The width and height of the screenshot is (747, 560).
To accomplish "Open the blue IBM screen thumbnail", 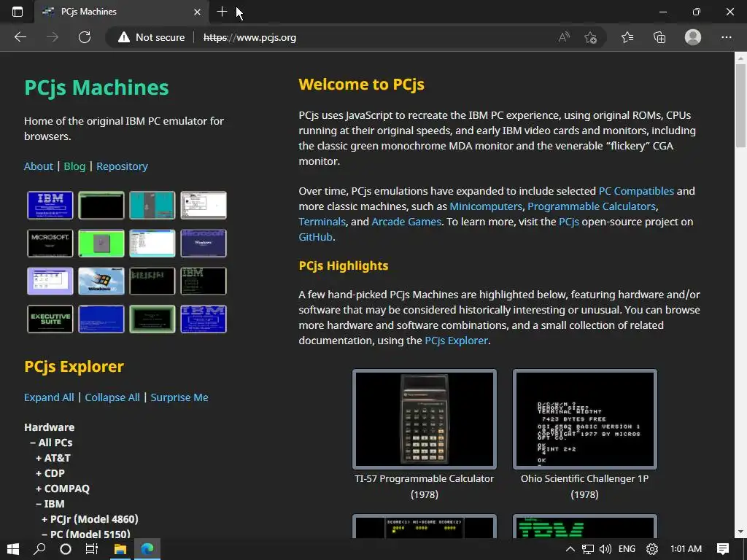I will [x=50, y=205].
